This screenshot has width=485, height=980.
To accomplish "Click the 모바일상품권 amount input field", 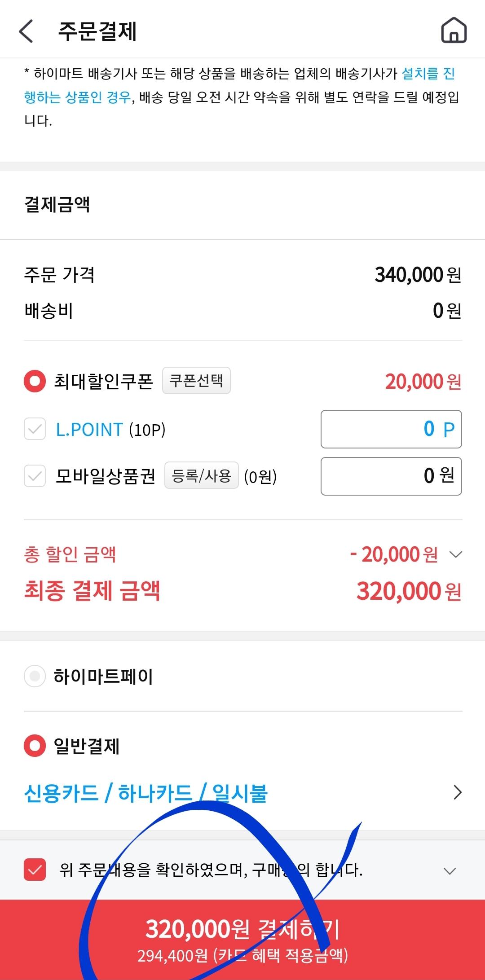I will point(391,476).
